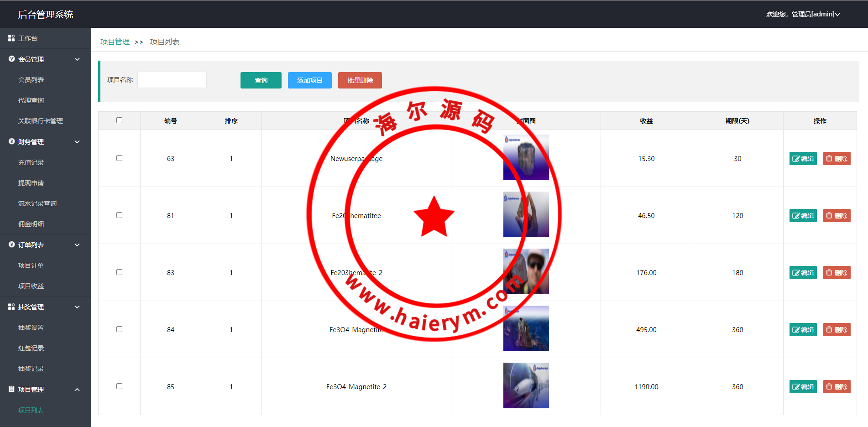Go to 抽奖记录 page

tap(31, 369)
